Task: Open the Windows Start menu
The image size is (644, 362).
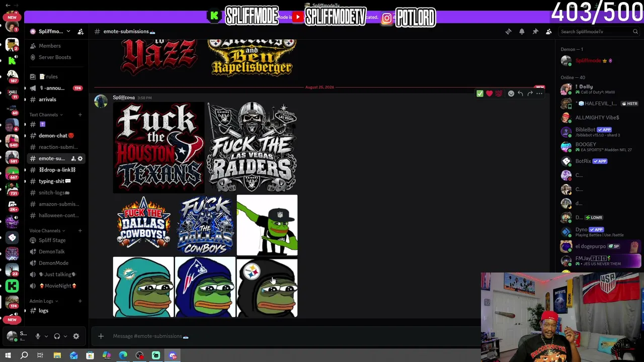Action: [8, 356]
